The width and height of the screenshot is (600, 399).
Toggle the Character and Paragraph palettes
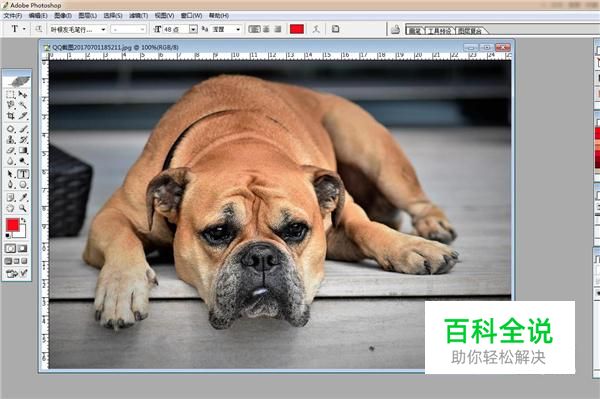click(335, 29)
